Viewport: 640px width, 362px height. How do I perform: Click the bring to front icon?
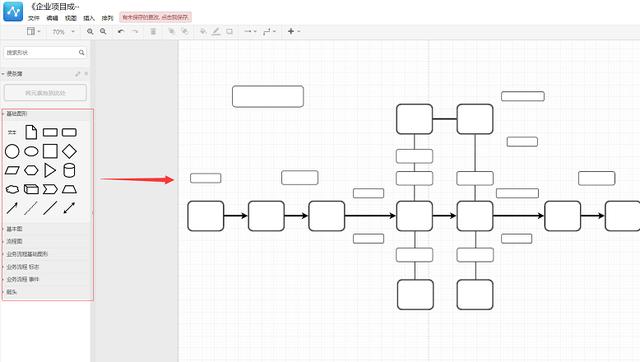(171, 31)
